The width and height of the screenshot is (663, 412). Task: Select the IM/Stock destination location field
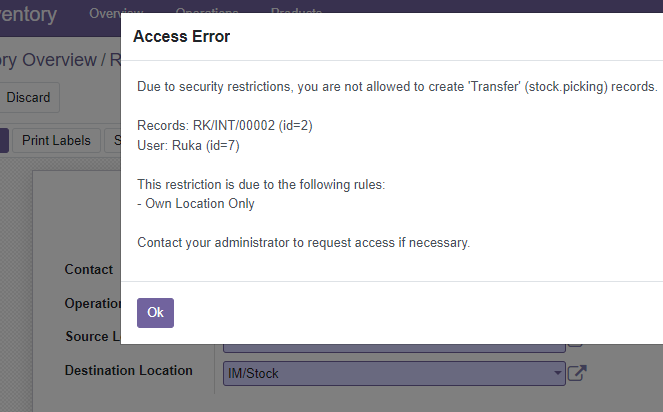click(394, 374)
